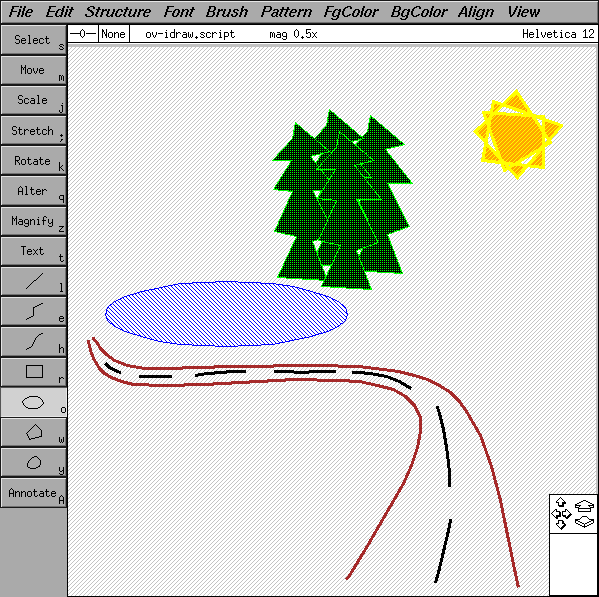Click the 'Helvetica 12' font indicator
599x597 pixels.
pos(558,34)
